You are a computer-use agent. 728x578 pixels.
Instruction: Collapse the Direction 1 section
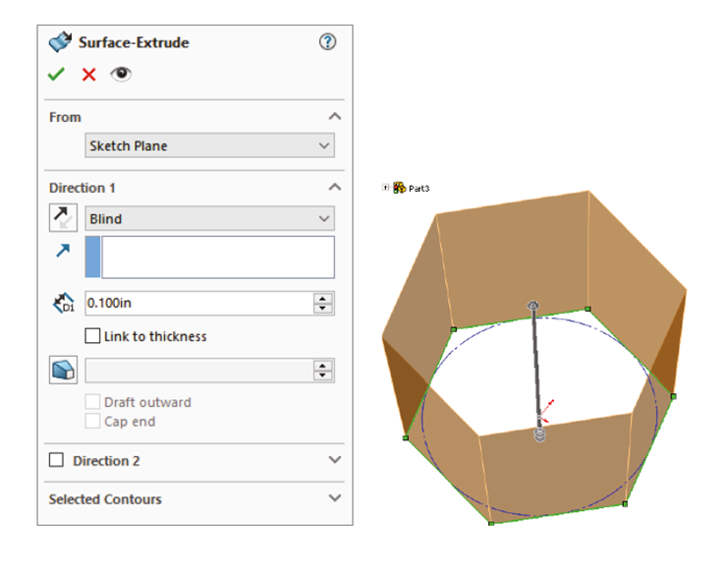point(335,187)
